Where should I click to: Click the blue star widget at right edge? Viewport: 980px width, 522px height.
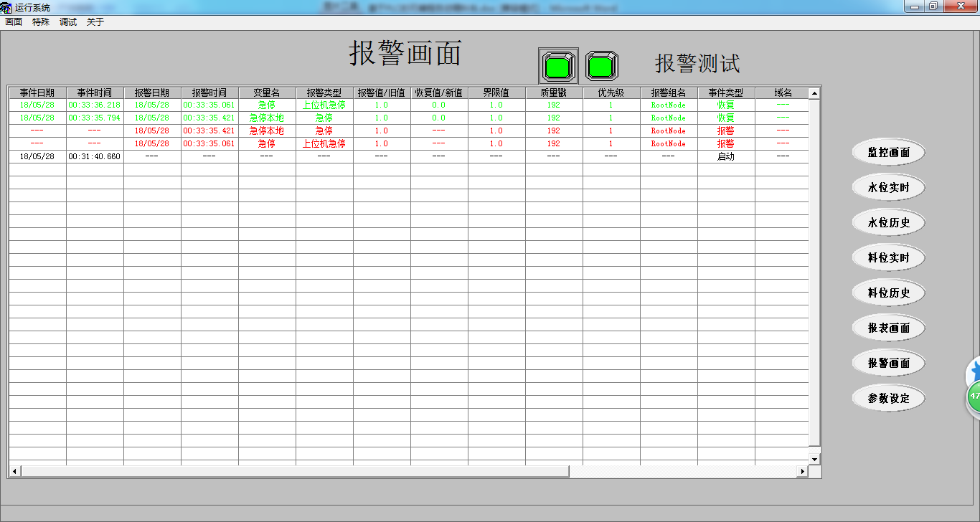[x=974, y=373]
